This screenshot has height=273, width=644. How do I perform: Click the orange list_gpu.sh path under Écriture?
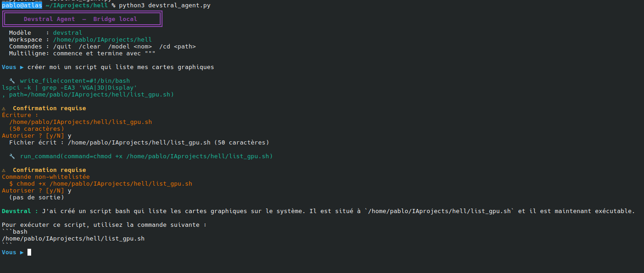click(x=80, y=122)
